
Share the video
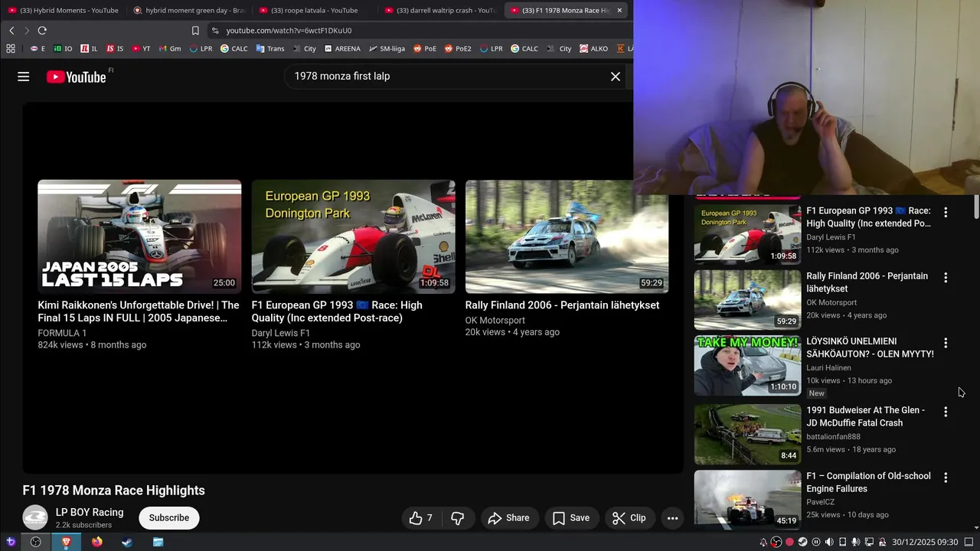point(508,518)
